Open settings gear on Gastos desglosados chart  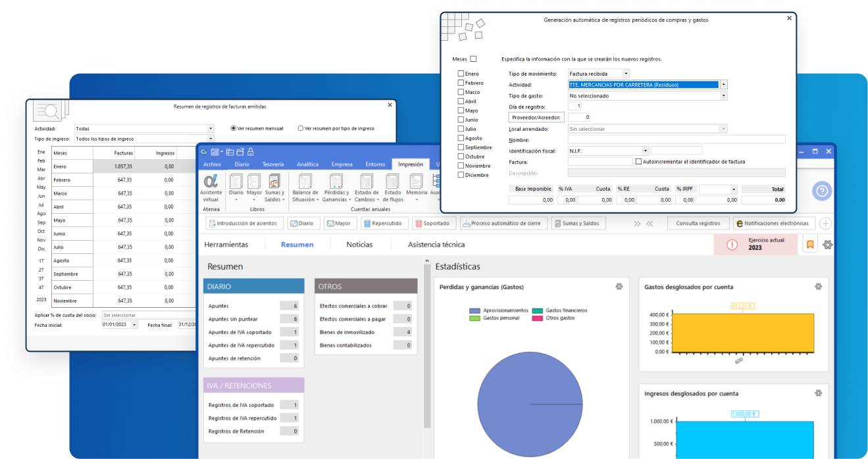point(818,287)
